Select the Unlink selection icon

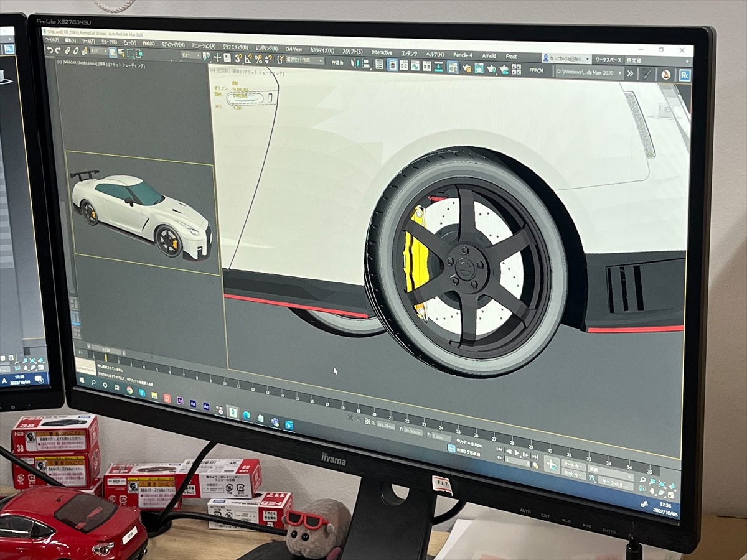pos(76,52)
